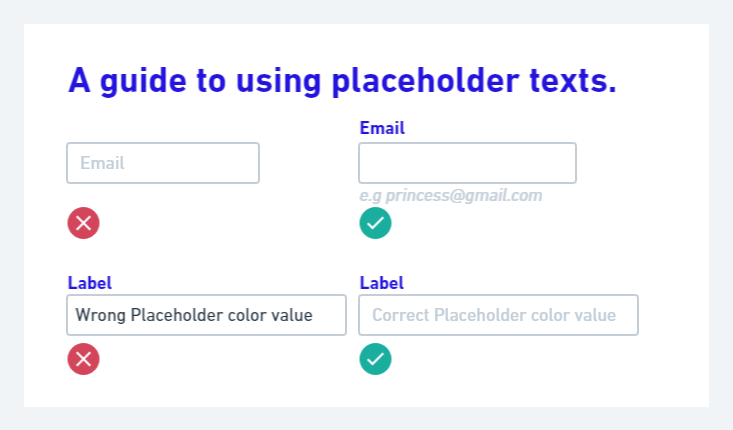Click the heading A guide to using placeholder texts
Image resolution: width=733 pixels, height=430 pixels.
[342, 81]
